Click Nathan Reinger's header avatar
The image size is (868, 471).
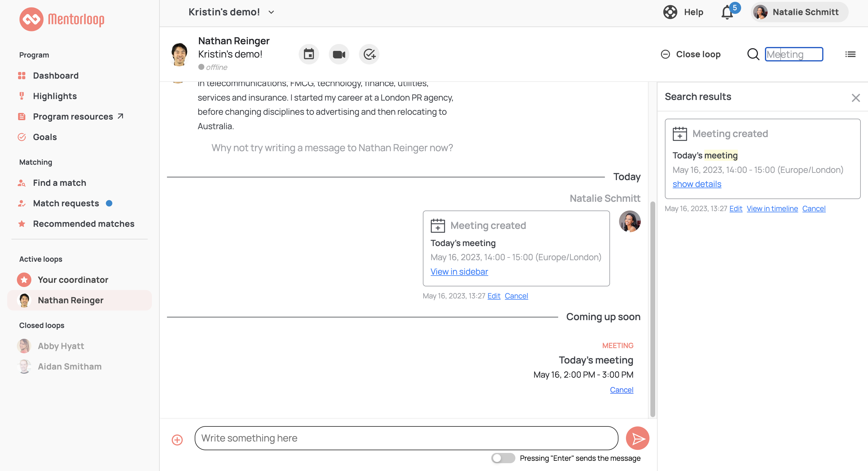point(179,54)
